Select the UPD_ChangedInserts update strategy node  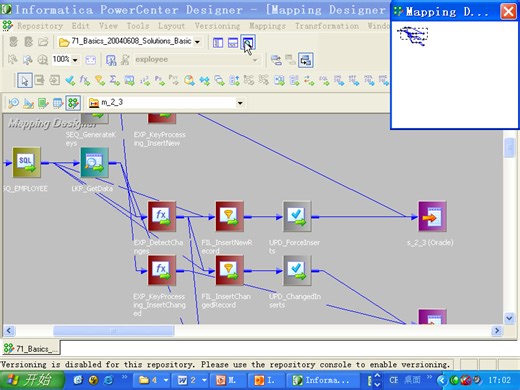click(x=297, y=271)
